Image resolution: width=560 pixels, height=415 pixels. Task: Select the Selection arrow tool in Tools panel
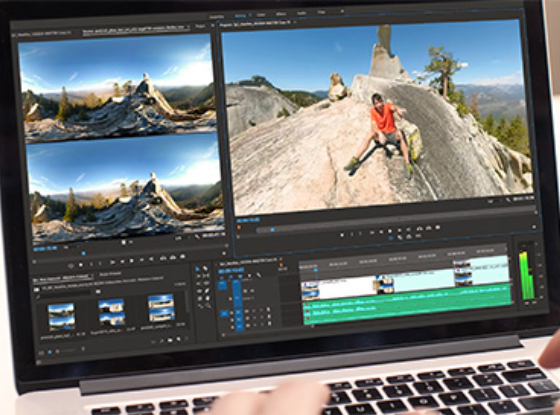pyautogui.click(x=198, y=269)
